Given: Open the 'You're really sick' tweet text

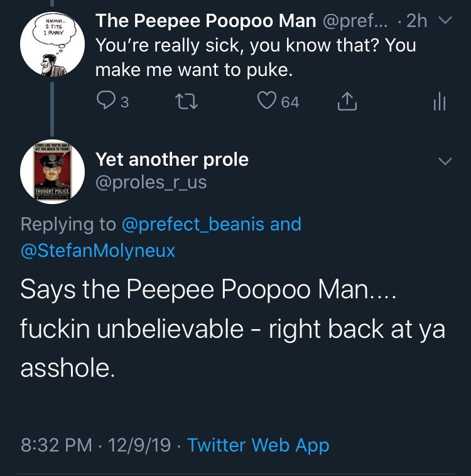Looking at the screenshot, I should [x=254, y=57].
